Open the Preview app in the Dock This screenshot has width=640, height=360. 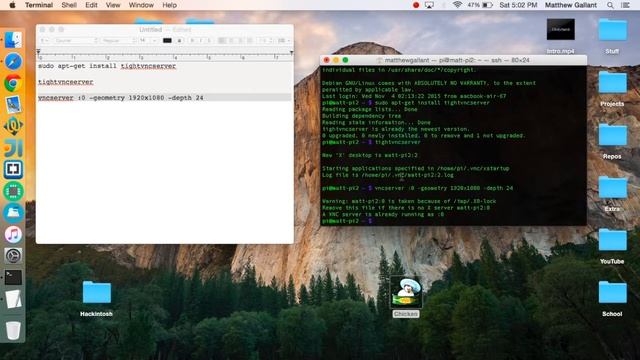click(x=13, y=104)
